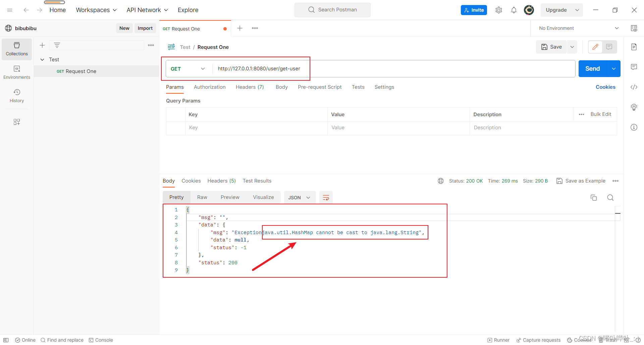Open the Tests tab
Screen dimensions: 644x345
tap(358, 87)
